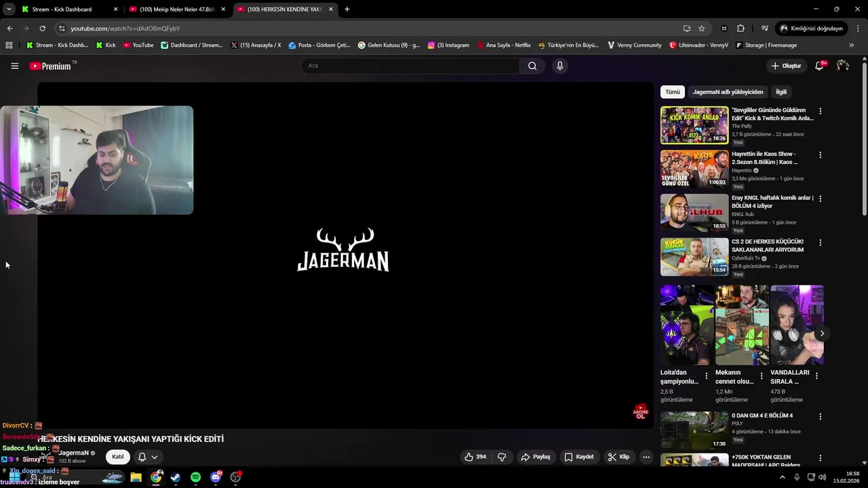Viewport: 868px width, 488px height.
Task: Open options for Loita'dan şampiyonlu short
Action: [x=706, y=375]
